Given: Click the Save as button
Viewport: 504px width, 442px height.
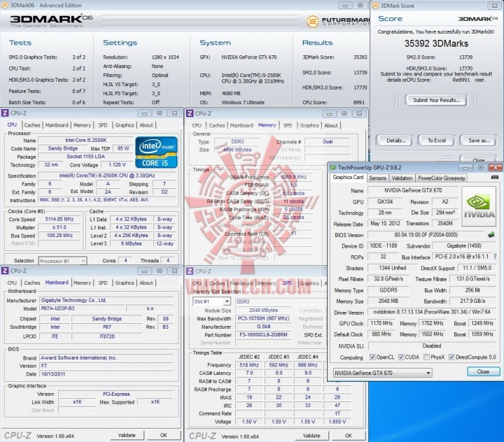Looking at the screenshot, I should pyautogui.click(x=479, y=141).
